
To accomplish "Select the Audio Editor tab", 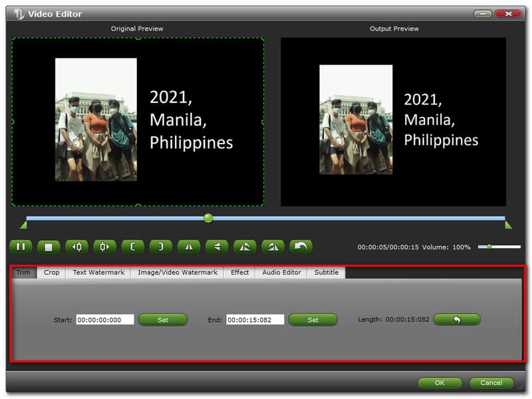I will pyautogui.click(x=281, y=273).
